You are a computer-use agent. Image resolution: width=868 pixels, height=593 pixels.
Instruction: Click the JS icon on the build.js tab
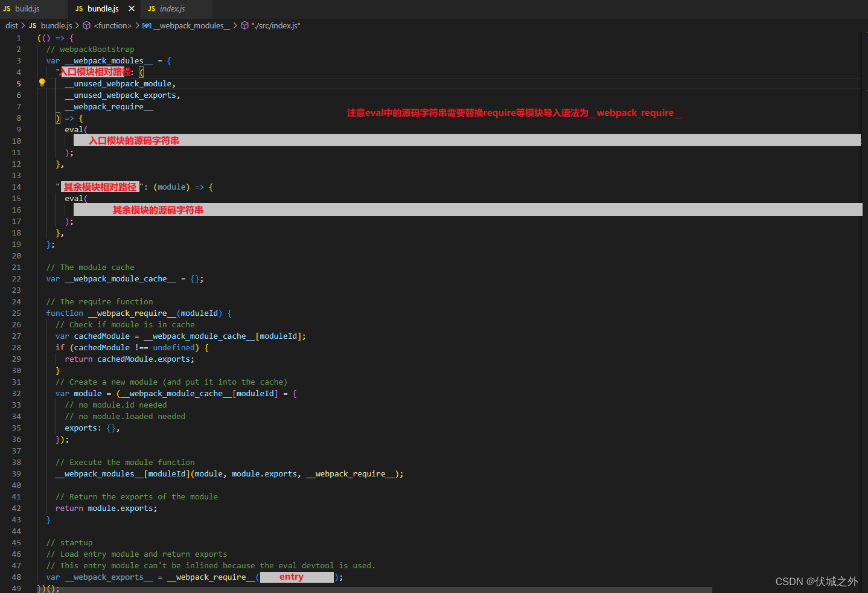pyautogui.click(x=7, y=8)
